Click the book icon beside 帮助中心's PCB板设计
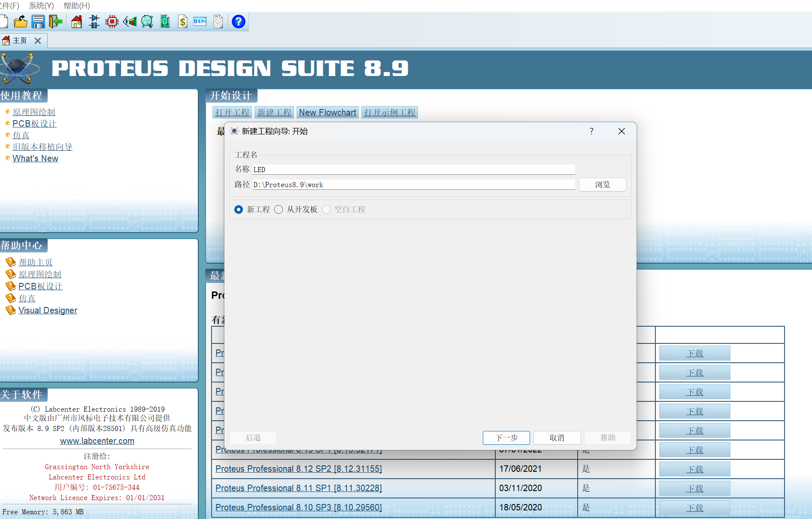 pos(11,286)
